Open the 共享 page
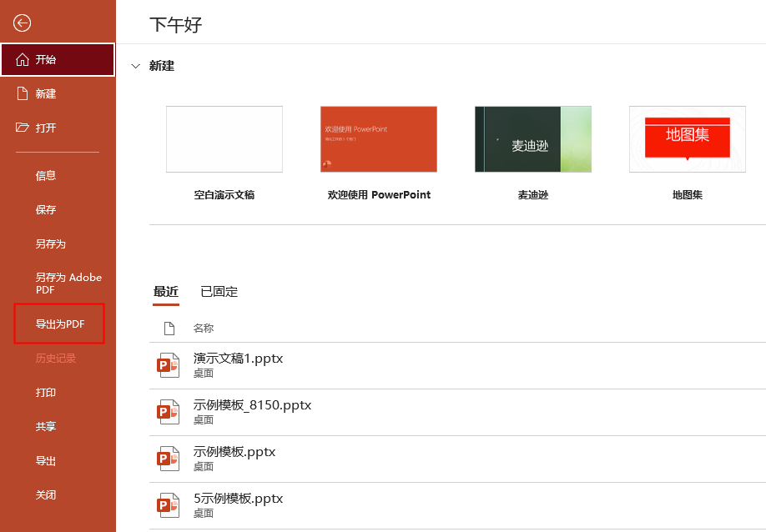Screen dimensions: 766x532 [x=45, y=427]
